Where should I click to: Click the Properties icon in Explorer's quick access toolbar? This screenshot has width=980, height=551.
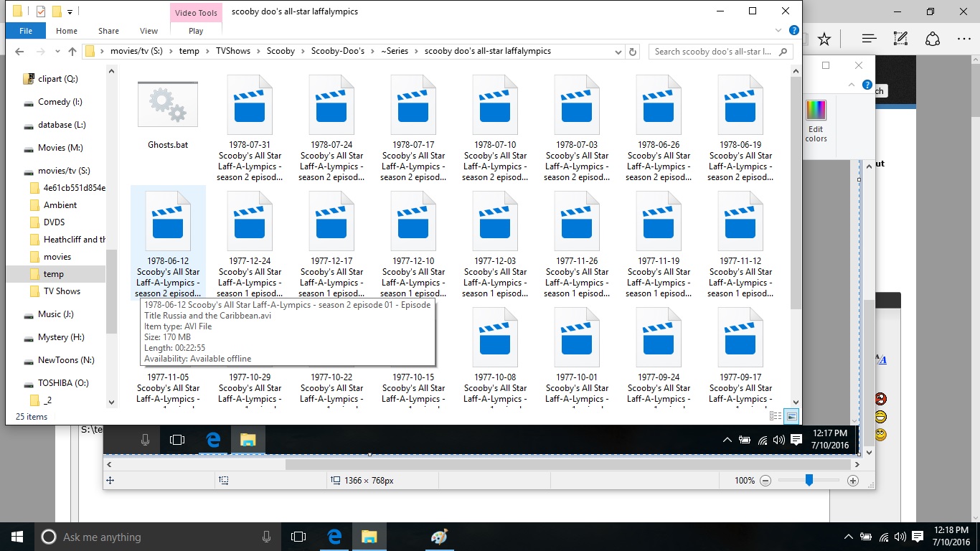41,11
